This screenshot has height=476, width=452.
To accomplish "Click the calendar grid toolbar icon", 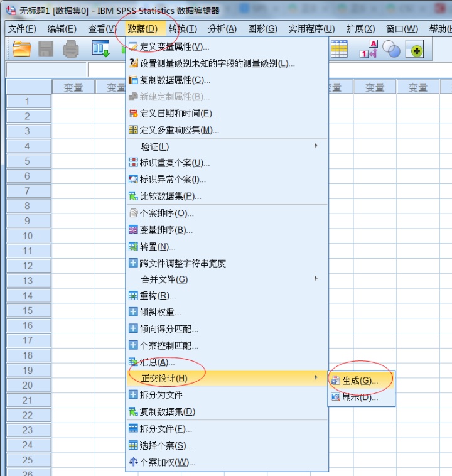I will (339, 49).
